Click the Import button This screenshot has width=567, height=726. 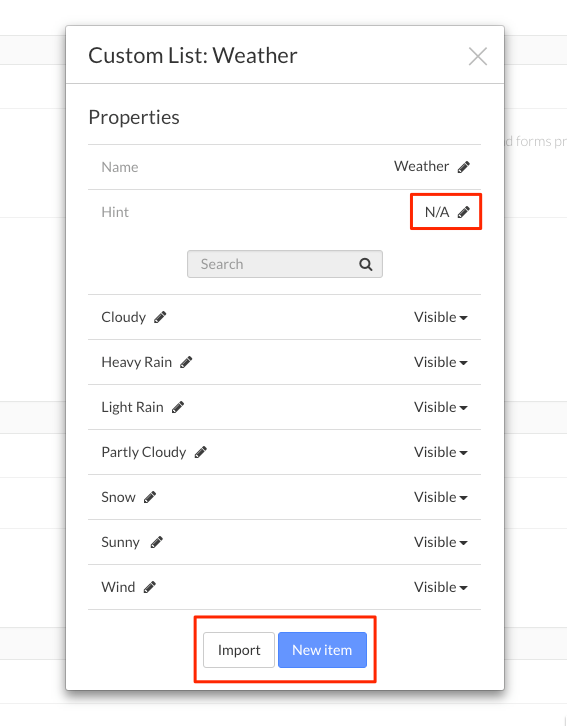(x=239, y=650)
